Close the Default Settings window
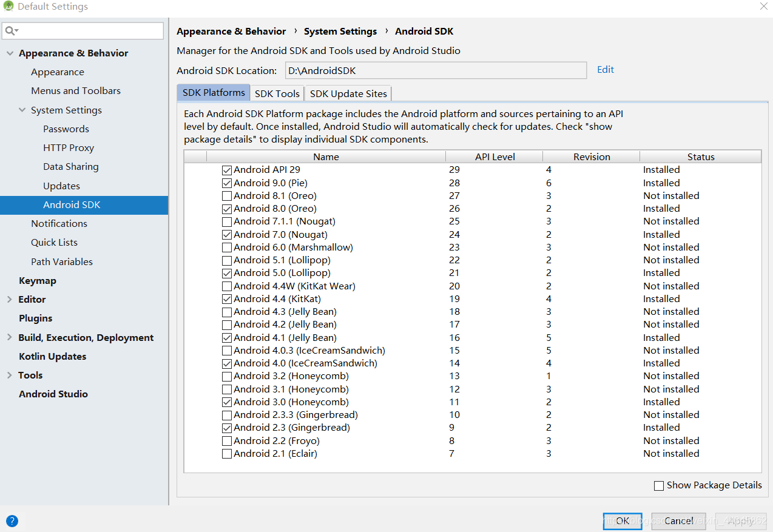The image size is (773, 532). click(763, 7)
